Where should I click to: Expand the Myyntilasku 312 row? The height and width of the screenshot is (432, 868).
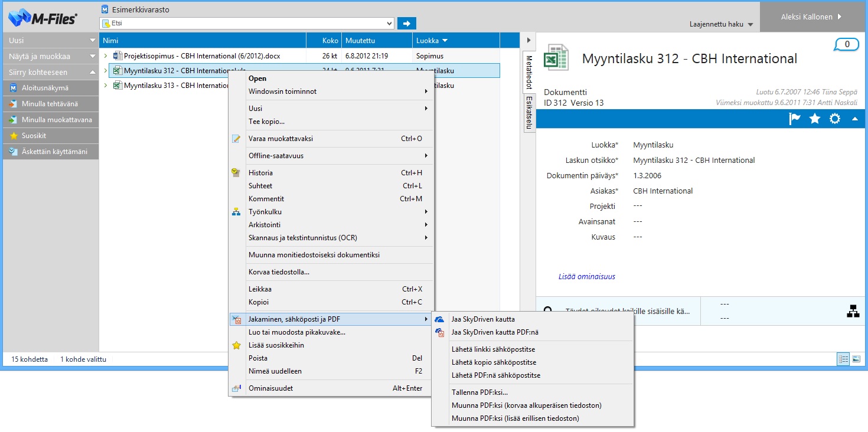(x=106, y=71)
